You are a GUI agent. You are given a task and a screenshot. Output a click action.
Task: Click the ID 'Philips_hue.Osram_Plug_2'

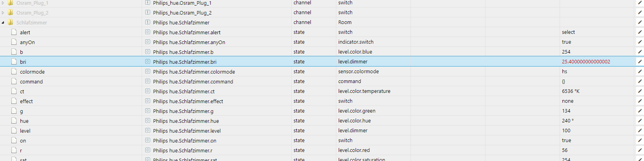point(182,13)
